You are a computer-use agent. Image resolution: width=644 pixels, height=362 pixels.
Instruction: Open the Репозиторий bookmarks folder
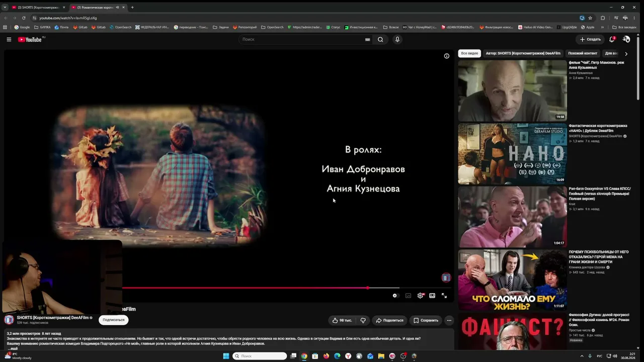244,27
